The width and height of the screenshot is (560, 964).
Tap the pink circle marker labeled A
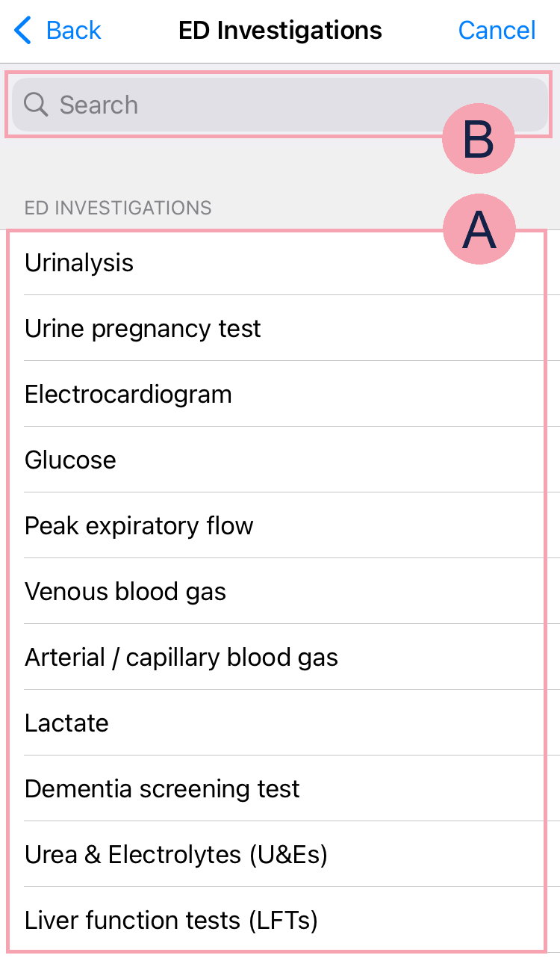[x=479, y=229]
